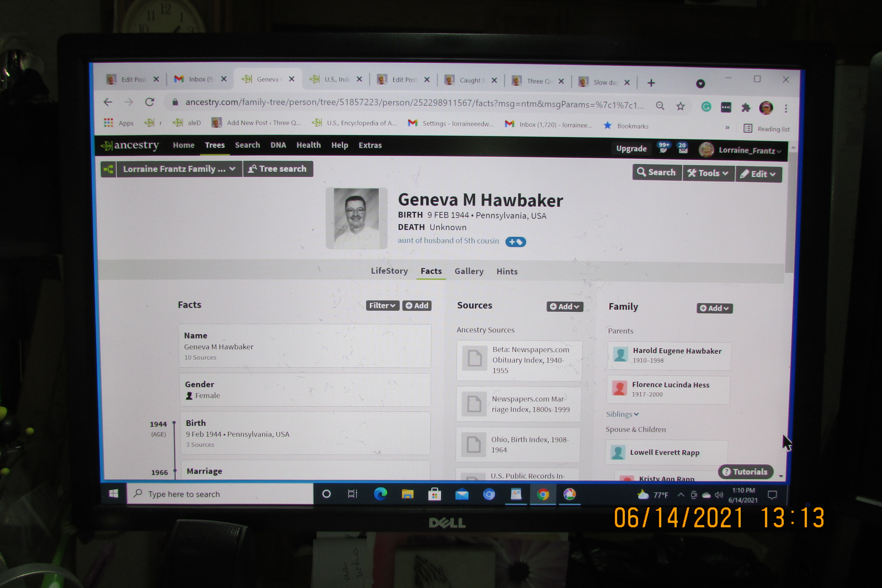Screen dimensions: 882x588
Task: Reload the page with refresh icon
Action: tap(150, 102)
